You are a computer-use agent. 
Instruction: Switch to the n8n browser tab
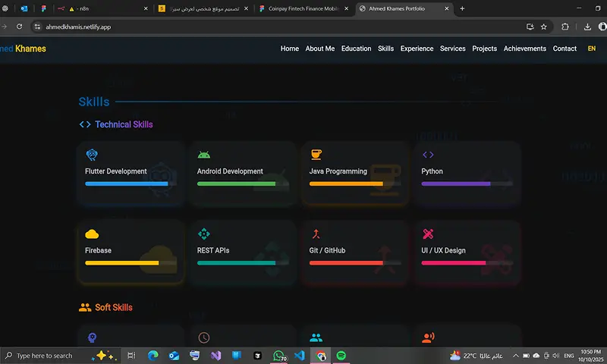(x=102, y=8)
